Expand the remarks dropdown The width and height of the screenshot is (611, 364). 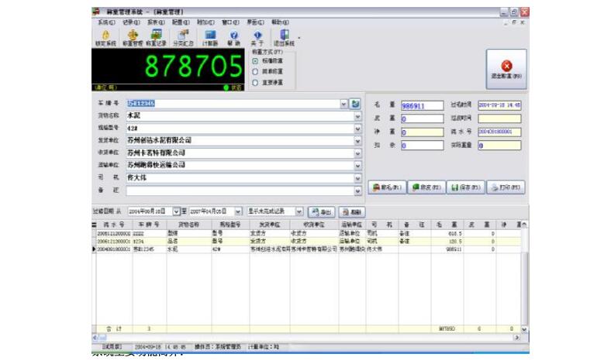pyautogui.click(x=357, y=191)
